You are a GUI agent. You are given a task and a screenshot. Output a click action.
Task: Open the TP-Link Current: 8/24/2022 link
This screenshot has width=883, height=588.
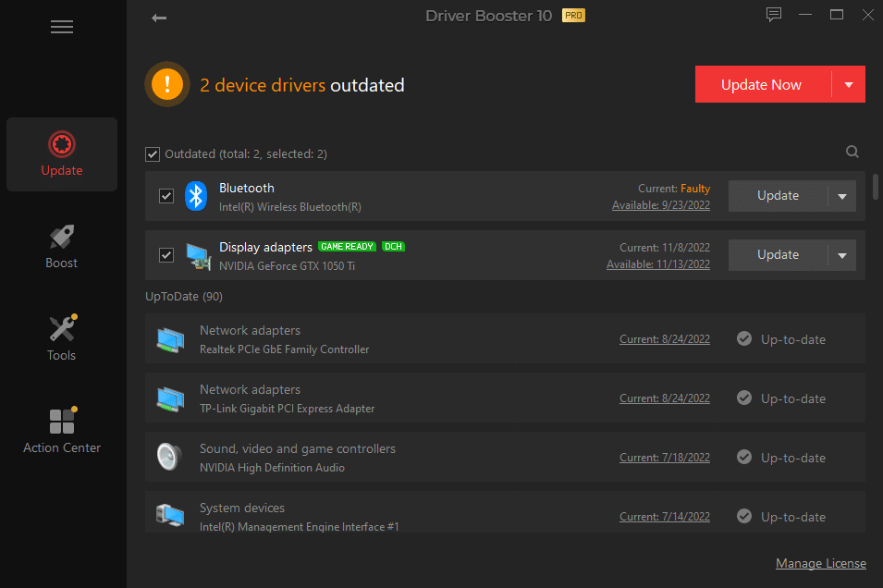[x=665, y=398]
